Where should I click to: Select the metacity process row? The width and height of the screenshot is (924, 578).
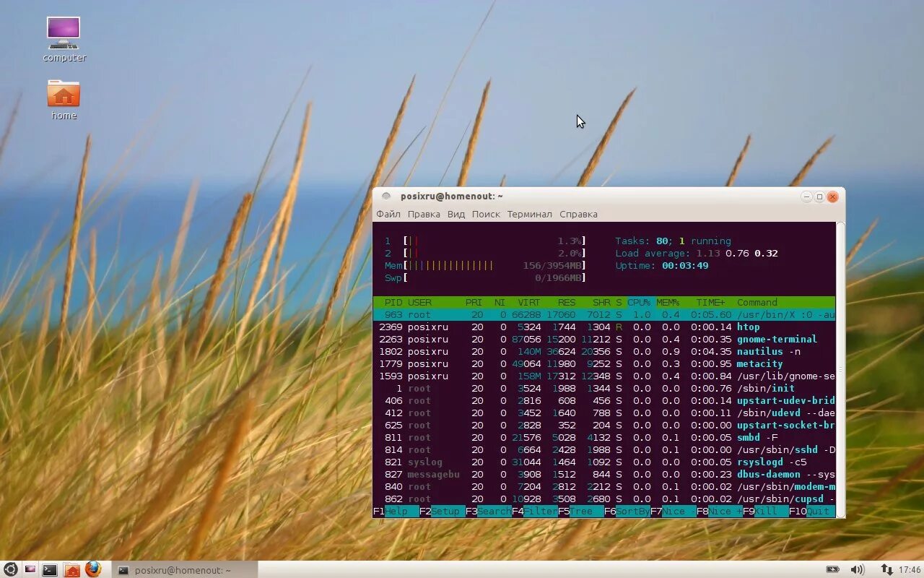604,364
